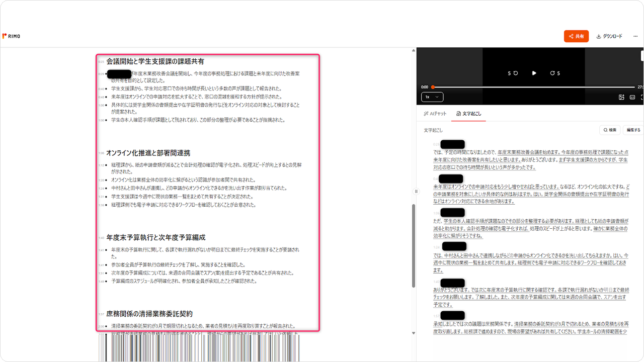This screenshot has width=644, height=362.
Task: Click the image capture icon in player
Action: tap(621, 97)
